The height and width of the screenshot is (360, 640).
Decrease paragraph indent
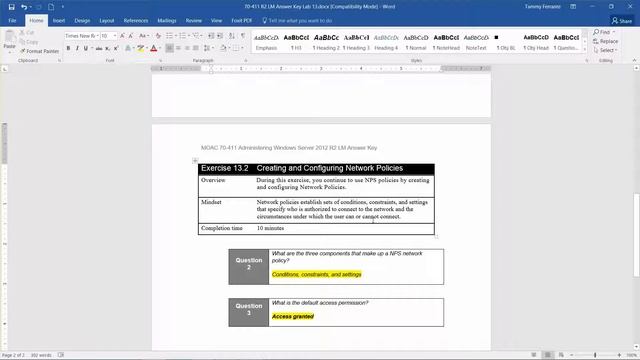click(x=211, y=36)
